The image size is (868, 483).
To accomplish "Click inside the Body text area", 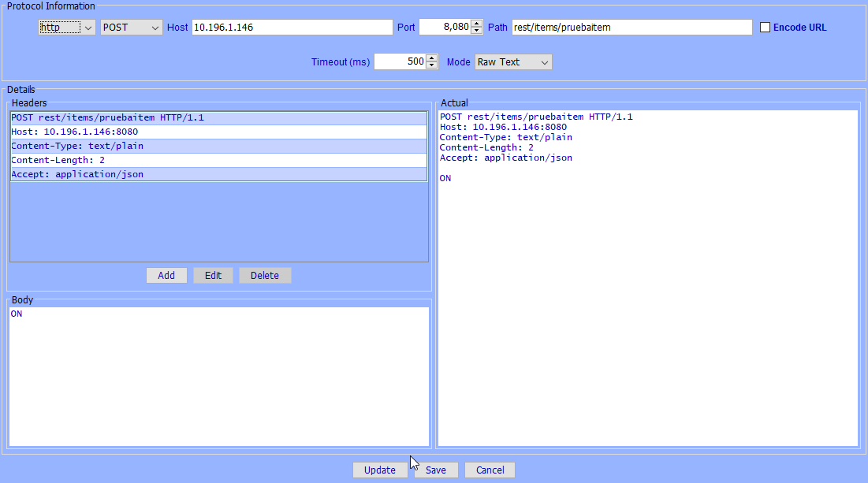I will click(218, 377).
